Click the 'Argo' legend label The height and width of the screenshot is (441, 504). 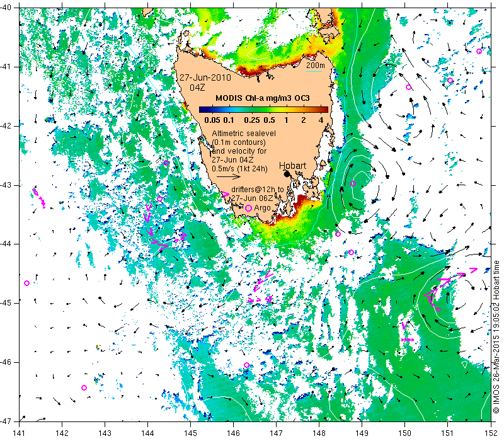point(262,208)
